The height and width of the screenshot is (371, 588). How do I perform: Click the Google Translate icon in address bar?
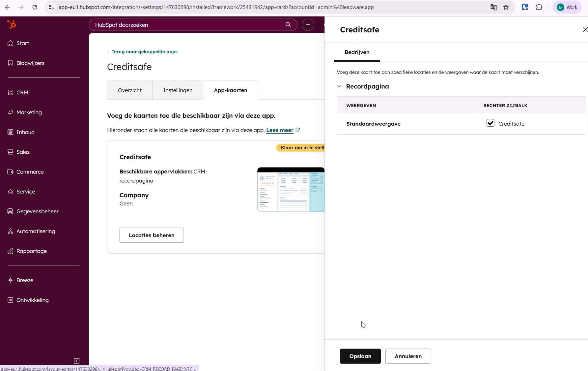(x=493, y=7)
